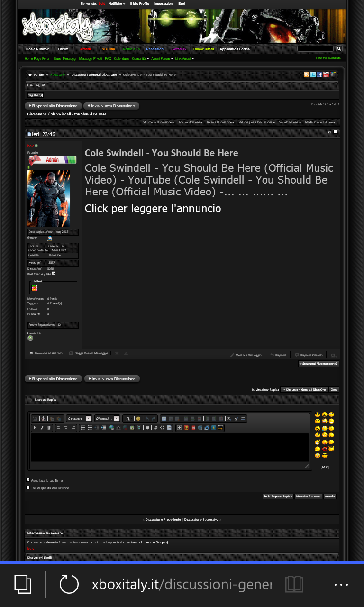Redo edit in the editor

(x=154, y=419)
